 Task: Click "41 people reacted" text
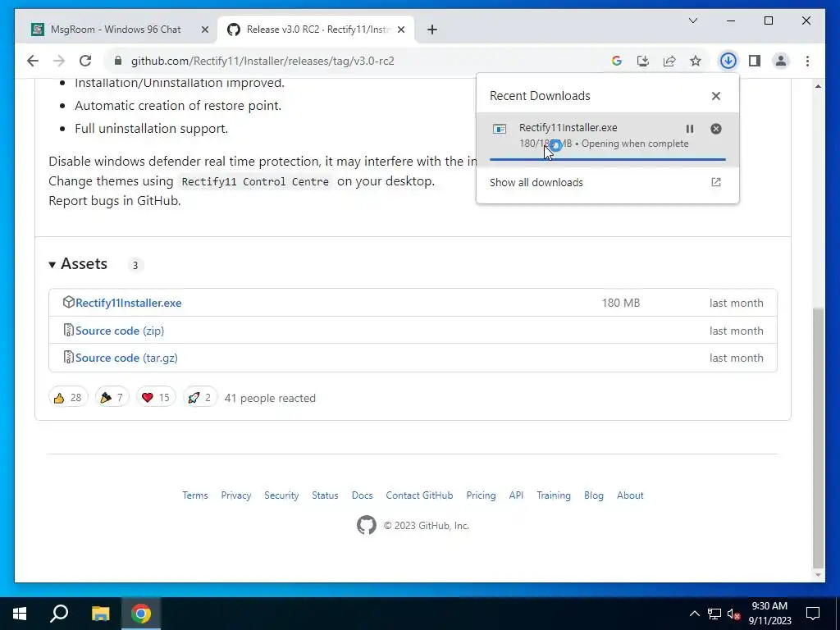point(270,398)
